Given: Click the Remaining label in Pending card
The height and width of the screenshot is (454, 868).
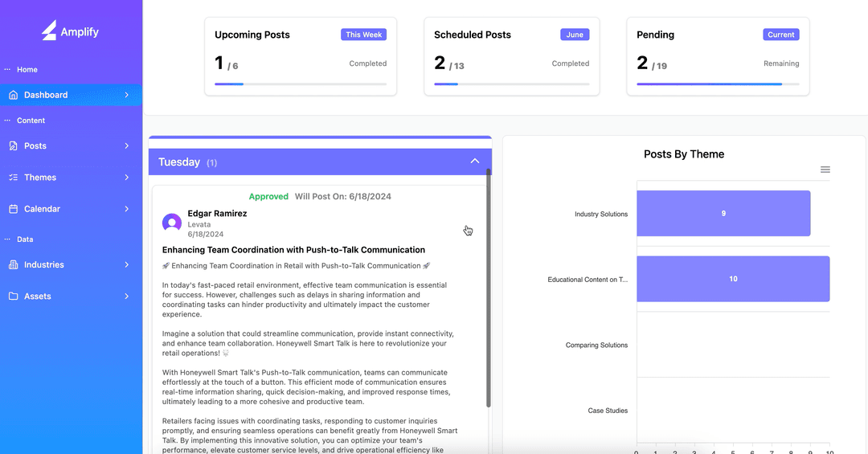Looking at the screenshot, I should (781, 63).
